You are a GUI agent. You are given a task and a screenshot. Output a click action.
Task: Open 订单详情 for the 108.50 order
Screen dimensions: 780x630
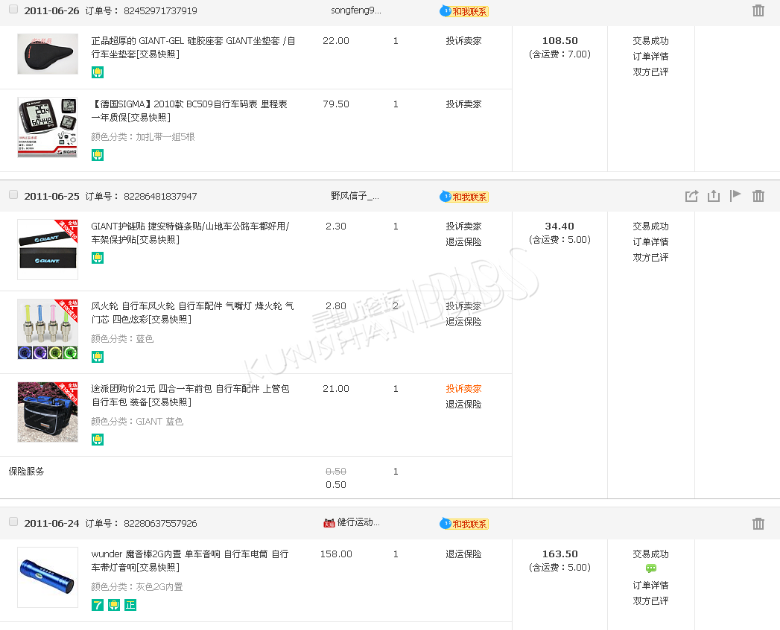click(650, 56)
